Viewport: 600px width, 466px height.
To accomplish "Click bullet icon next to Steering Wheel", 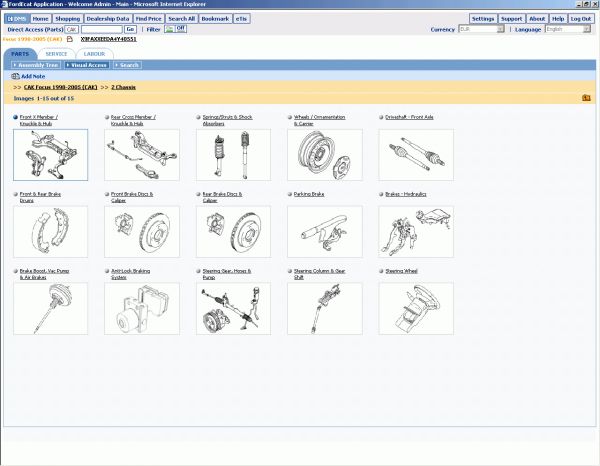I will pyautogui.click(x=382, y=270).
